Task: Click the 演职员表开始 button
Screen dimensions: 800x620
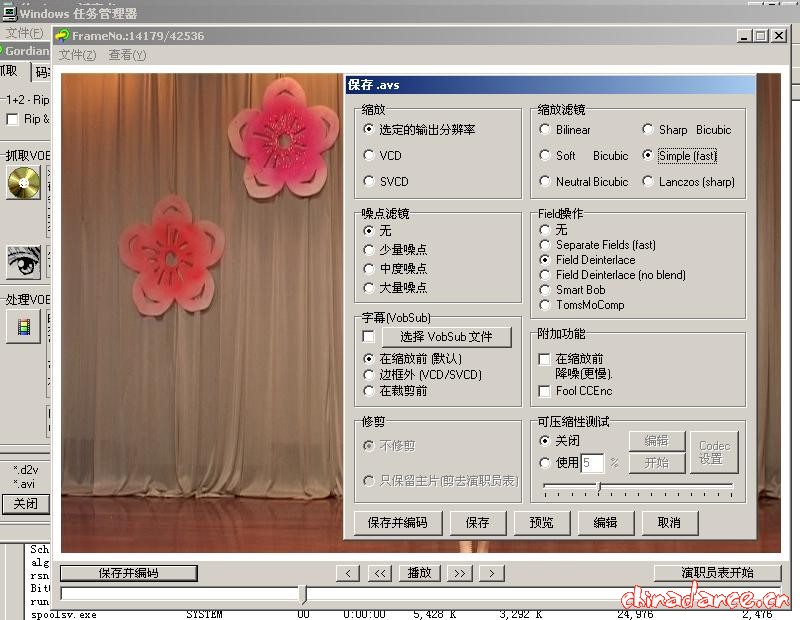Action: pyautogui.click(x=717, y=573)
